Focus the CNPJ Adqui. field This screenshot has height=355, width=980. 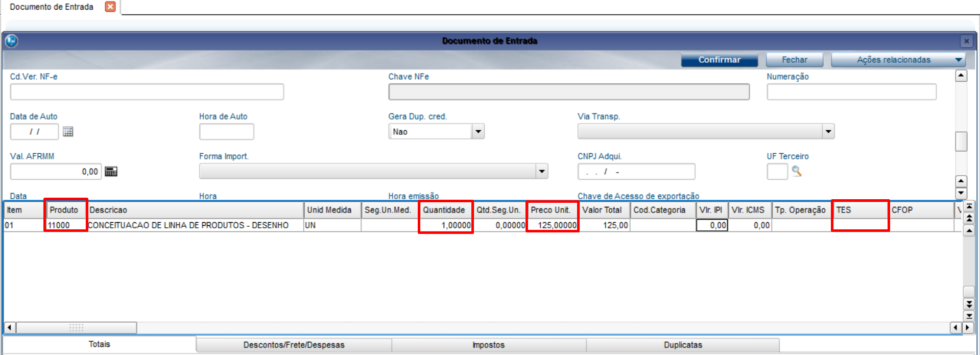click(636, 172)
